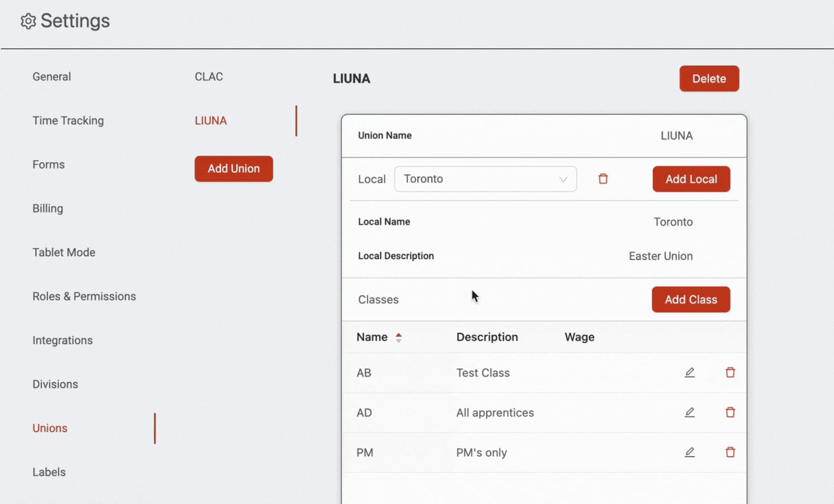Go to Forms settings

point(49,165)
